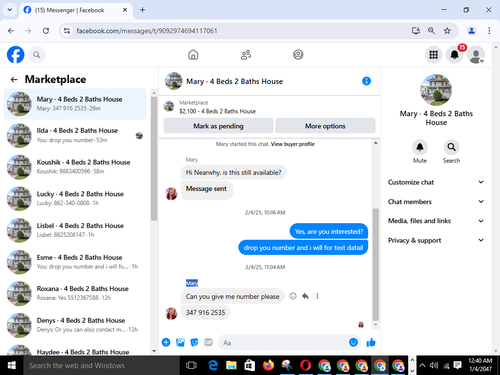The image size is (500, 375).
Task: Expand Privacy & support section
Action: tap(436, 240)
